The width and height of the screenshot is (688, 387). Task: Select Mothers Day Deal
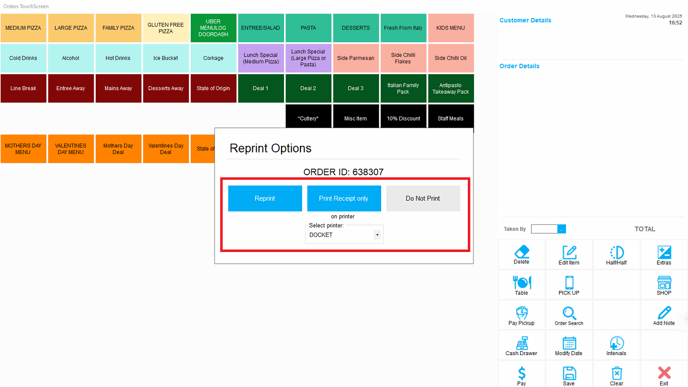(118, 149)
